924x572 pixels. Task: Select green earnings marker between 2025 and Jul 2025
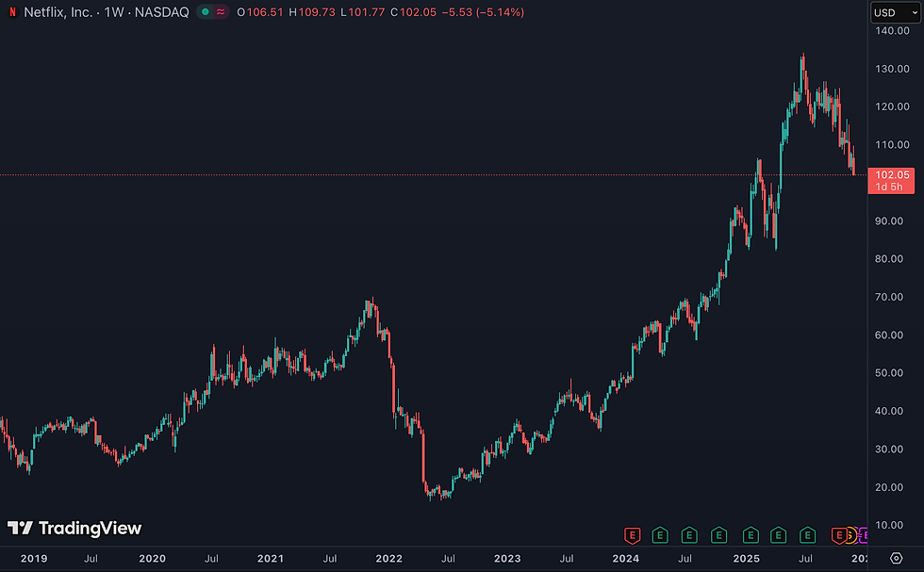pyautogui.click(x=779, y=535)
